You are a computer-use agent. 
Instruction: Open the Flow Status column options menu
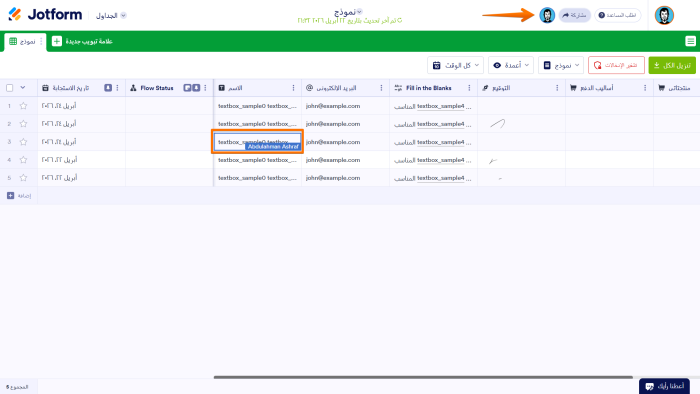(x=205, y=88)
